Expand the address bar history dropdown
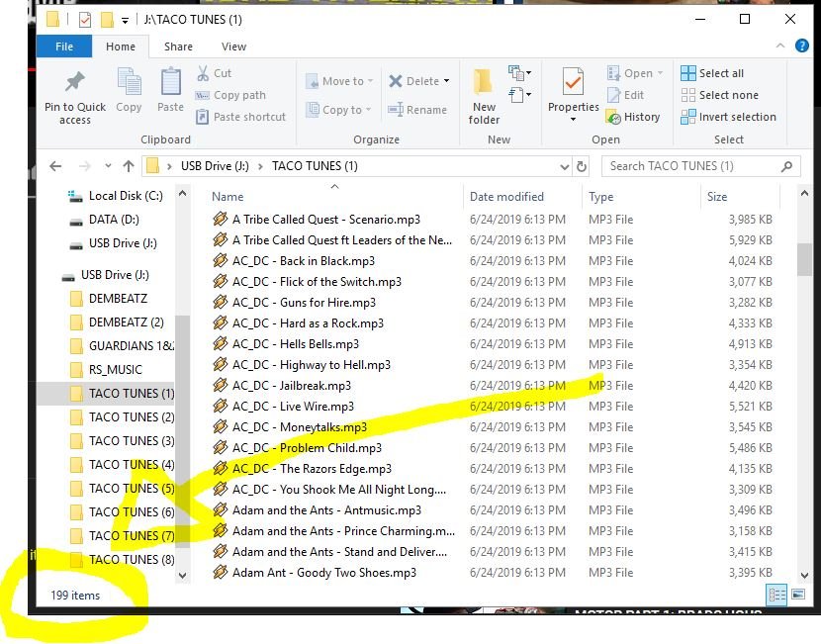The width and height of the screenshot is (821, 644). 564,166
